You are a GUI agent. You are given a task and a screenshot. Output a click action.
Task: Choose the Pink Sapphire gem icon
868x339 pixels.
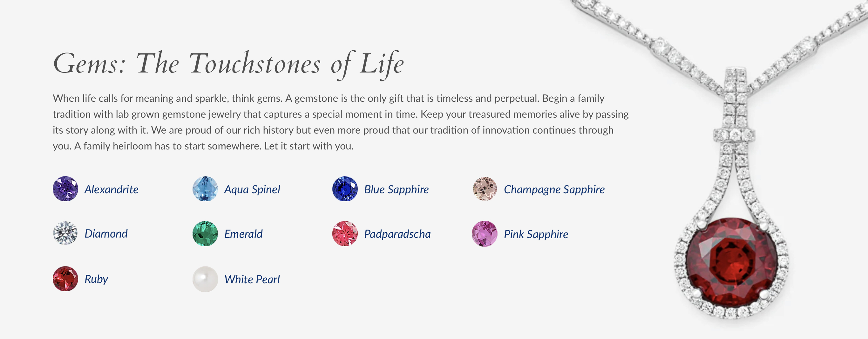485,233
